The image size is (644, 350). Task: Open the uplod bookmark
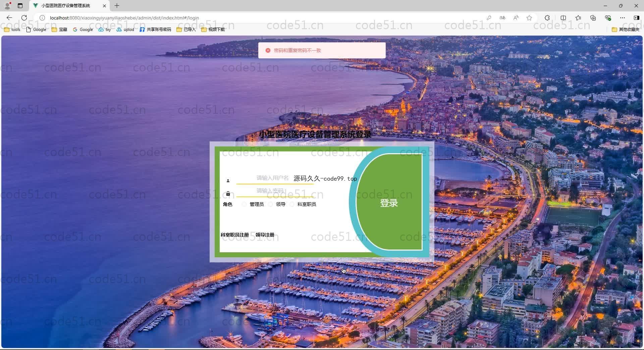pos(125,30)
